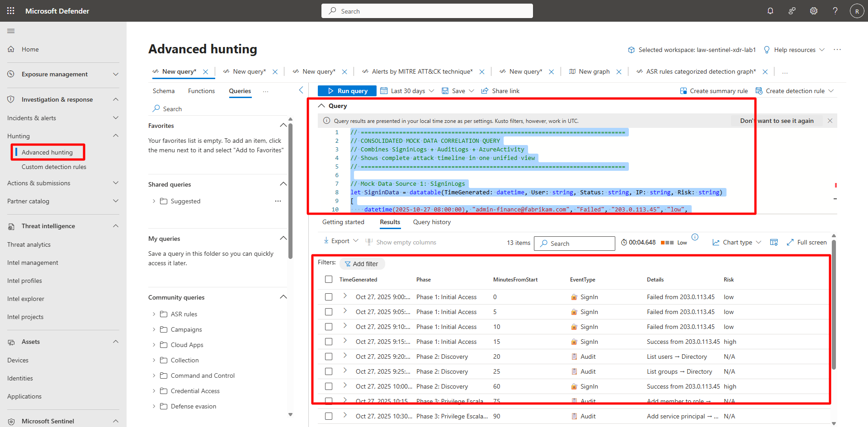868x427 pixels.
Task: Open Intel explorer in sidebar
Action: [x=26, y=299]
